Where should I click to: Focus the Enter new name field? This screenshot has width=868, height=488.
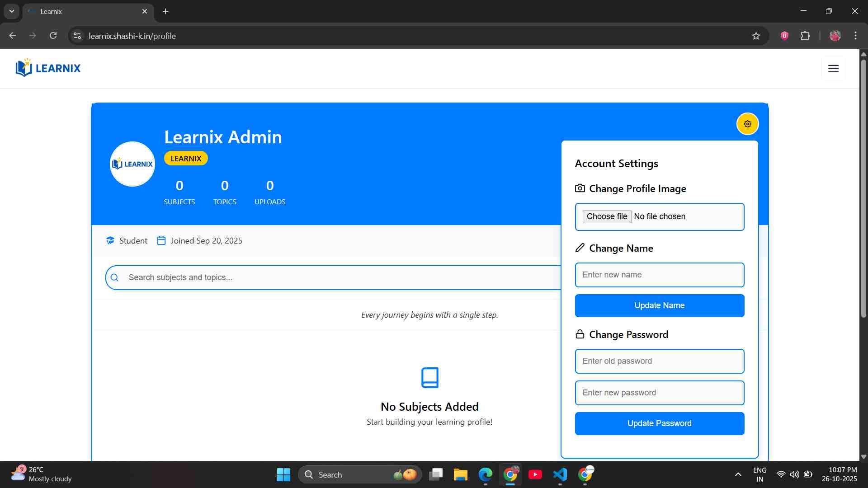659,275
